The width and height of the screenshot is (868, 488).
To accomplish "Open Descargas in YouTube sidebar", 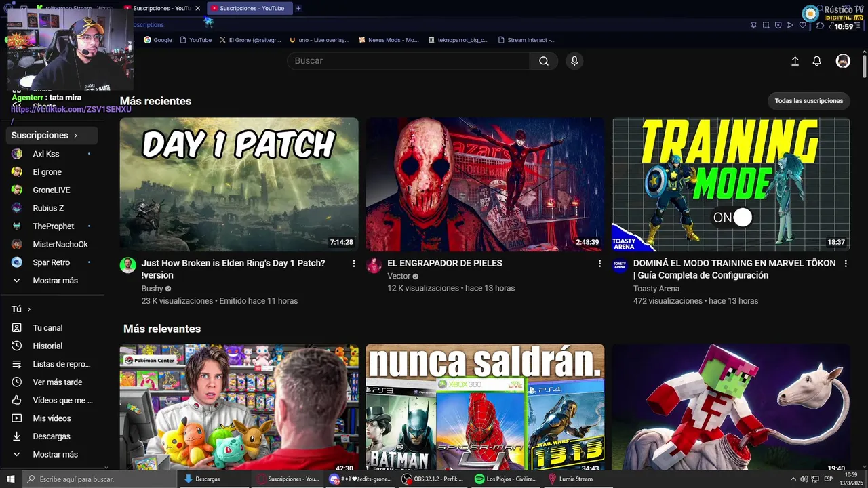I will point(52,436).
